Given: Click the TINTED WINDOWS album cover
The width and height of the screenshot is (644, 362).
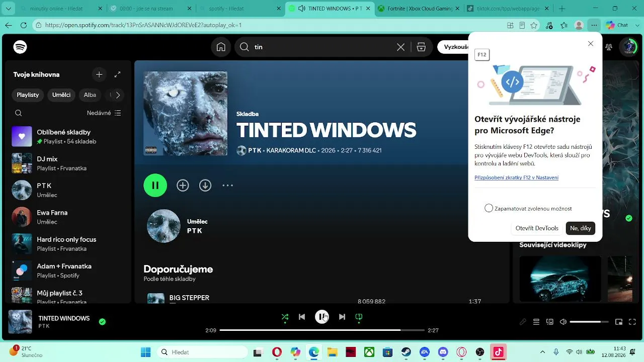Looking at the screenshot, I should click(185, 113).
